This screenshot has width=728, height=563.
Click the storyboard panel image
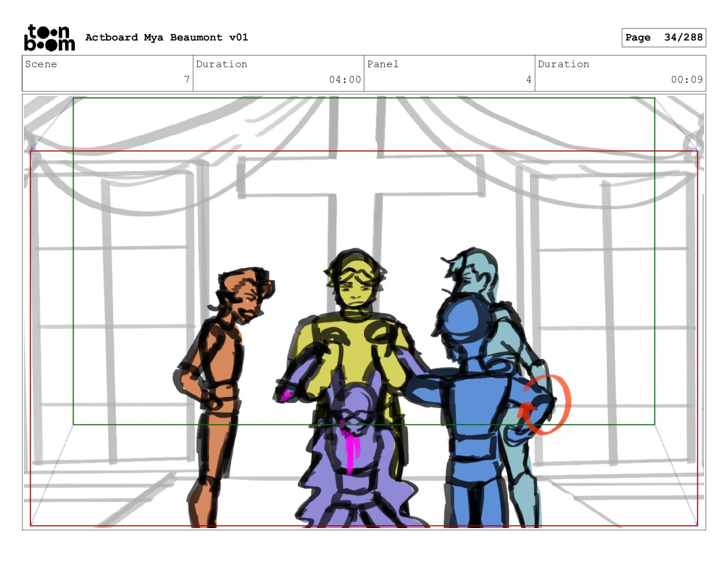pos(364,312)
